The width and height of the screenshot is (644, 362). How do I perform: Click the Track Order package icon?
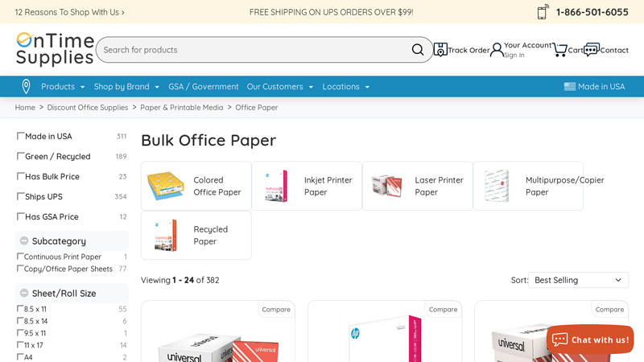click(440, 50)
